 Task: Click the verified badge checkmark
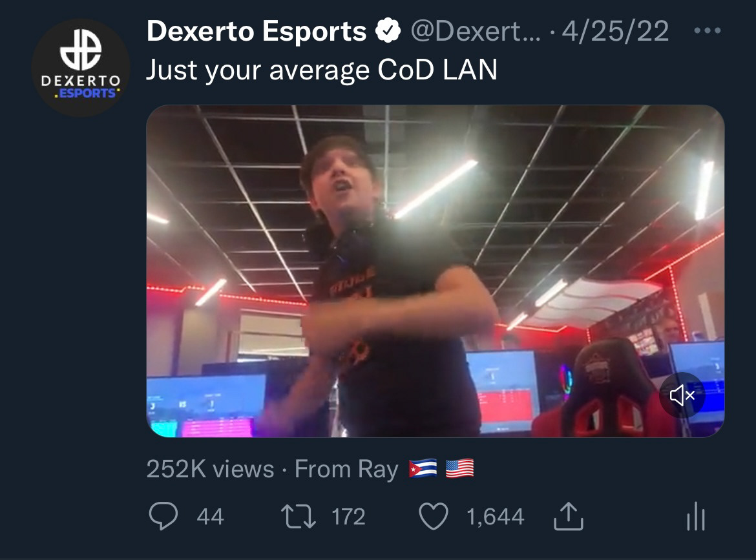[388, 31]
